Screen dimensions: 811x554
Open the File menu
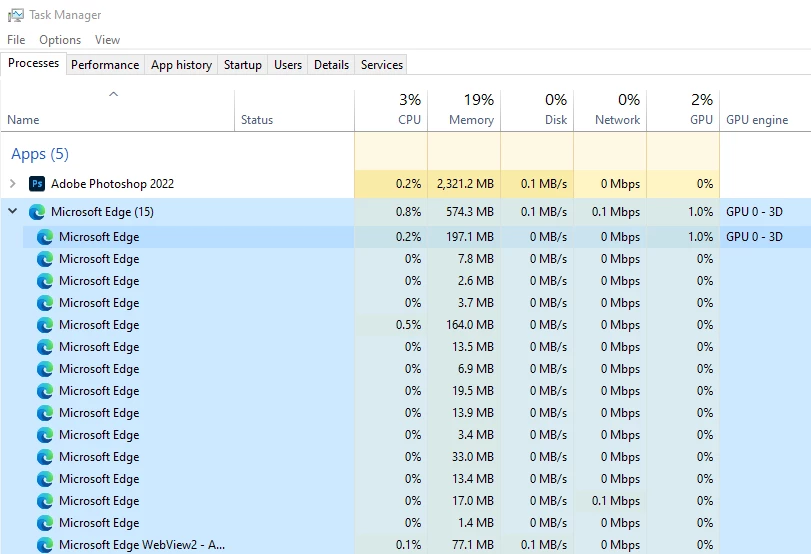point(16,40)
